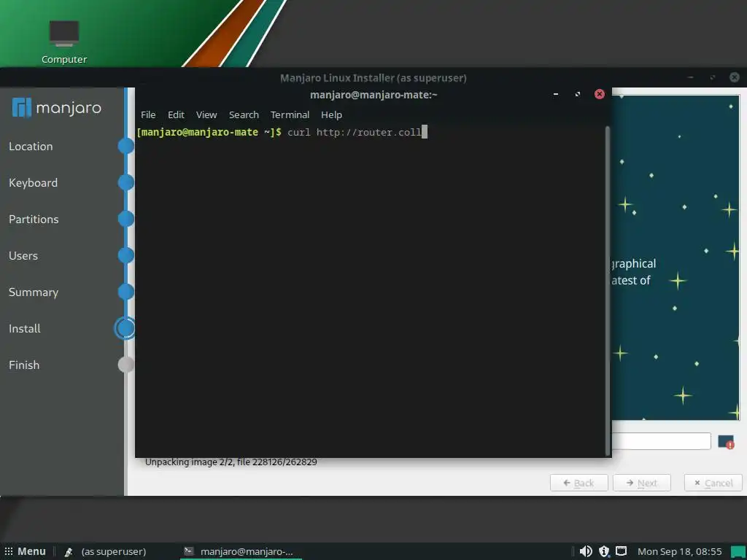Select the Users step in installer
This screenshot has height=560, width=747.
(x=23, y=256)
